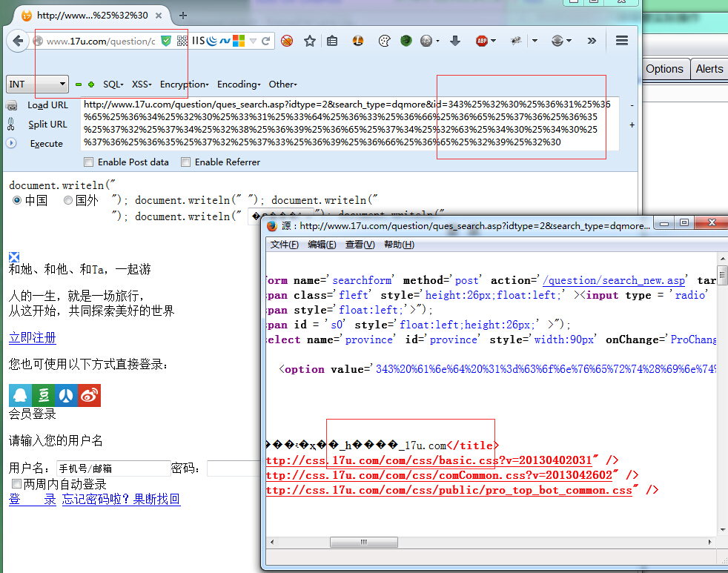Click the broken image icon above 和她
The image size is (728, 573).
(x=14, y=256)
